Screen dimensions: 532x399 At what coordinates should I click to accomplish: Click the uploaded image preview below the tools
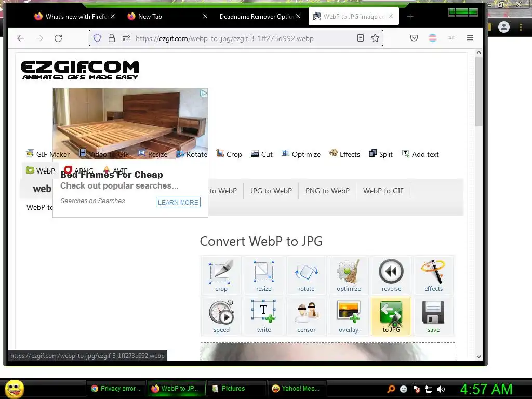328,352
